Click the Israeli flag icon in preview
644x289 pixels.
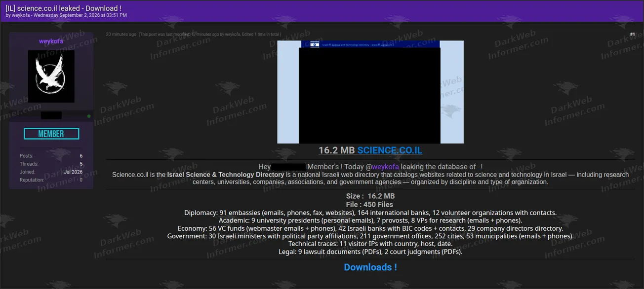point(315,44)
